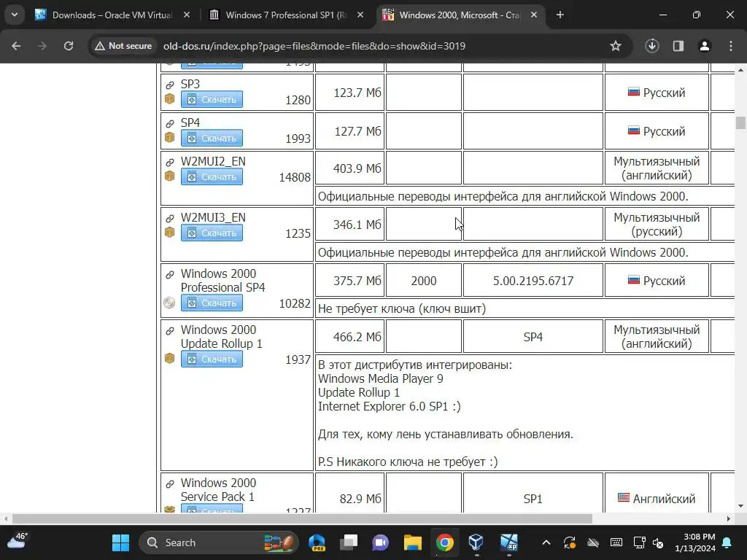Open File Explorer from taskbar
Viewport: 747px width, 560px height.
pos(413,542)
